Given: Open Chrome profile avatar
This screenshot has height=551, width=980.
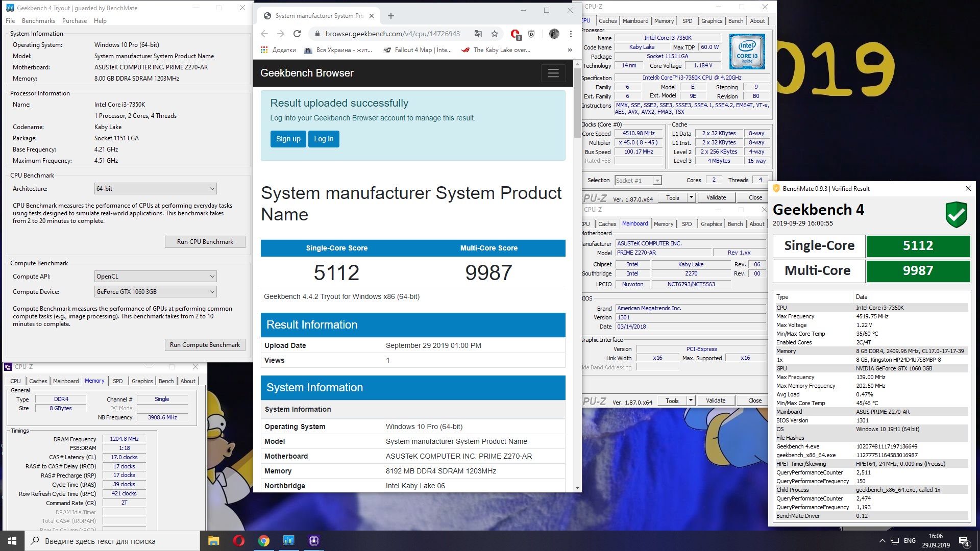Looking at the screenshot, I should click(x=554, y=34).
